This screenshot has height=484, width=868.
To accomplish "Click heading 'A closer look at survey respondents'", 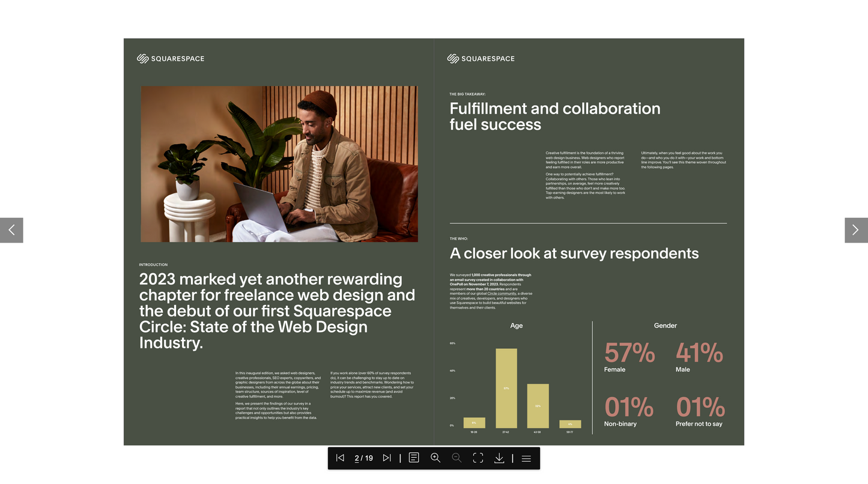I will point(574,253).
